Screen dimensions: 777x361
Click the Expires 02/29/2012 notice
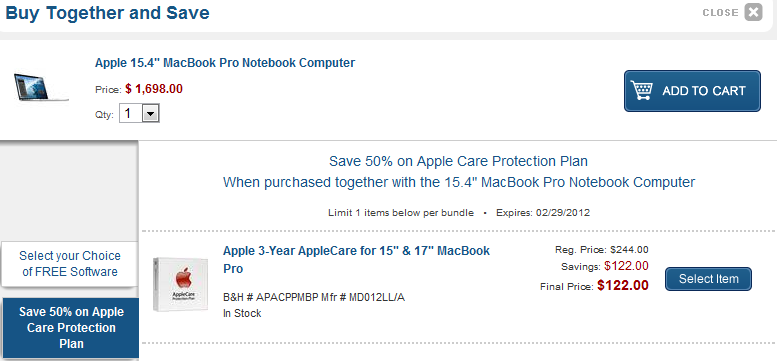543,213
